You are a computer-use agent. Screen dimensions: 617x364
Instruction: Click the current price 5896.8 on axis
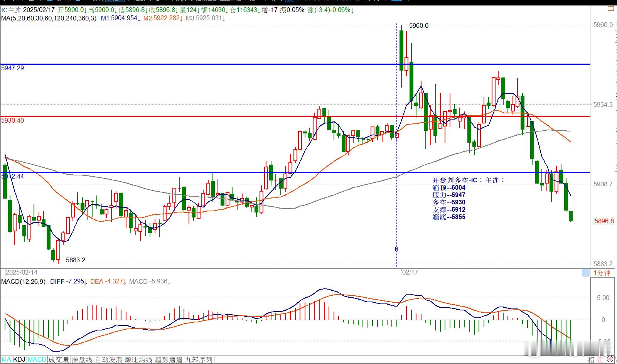(x=604, y=221)
